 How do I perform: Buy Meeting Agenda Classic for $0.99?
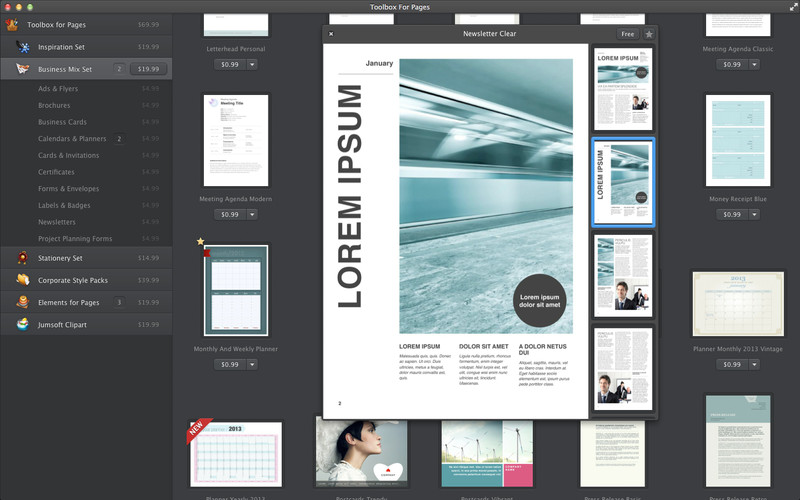[732, 64]
